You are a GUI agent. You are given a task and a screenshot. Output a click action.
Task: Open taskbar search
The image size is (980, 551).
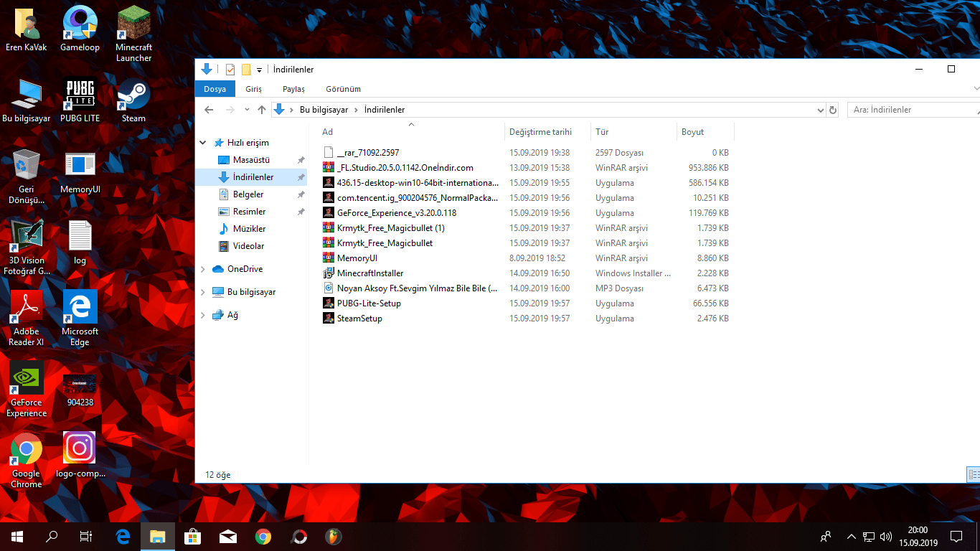[52, 536]
